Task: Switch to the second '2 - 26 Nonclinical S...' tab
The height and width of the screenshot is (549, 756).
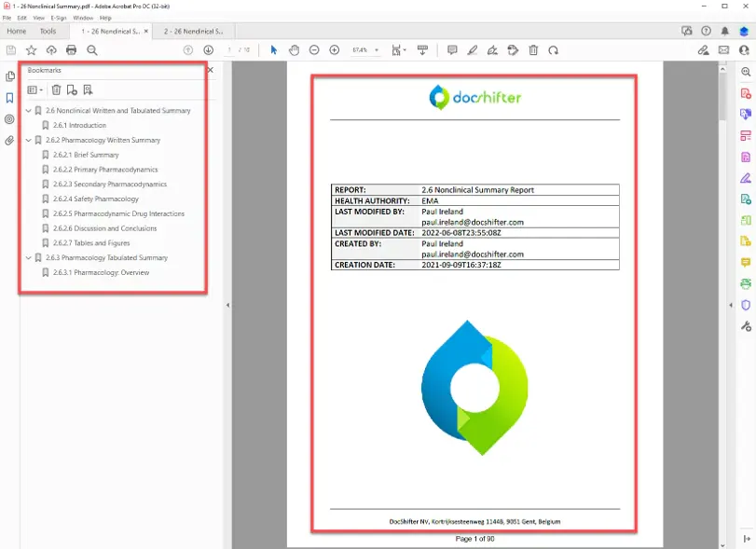Action: click(x=193, y=32)
